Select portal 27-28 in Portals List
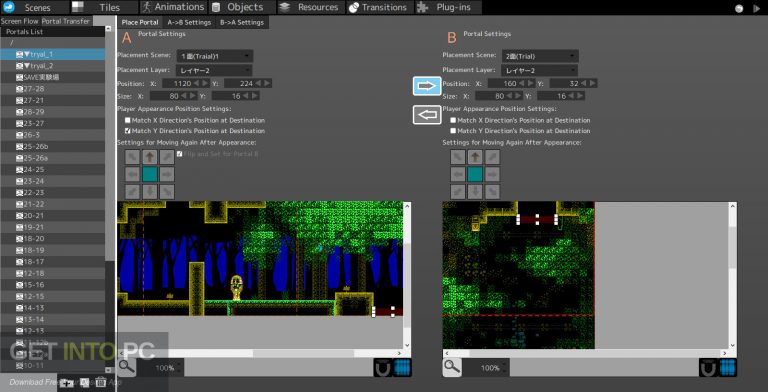Viewport: 768px width, 392px height. (52, 89)
